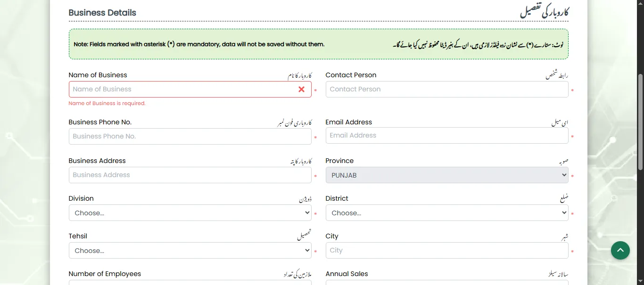The image size is (644, 285).
Task: Select the Business Phone No. input
Action: tap(190, 137)
